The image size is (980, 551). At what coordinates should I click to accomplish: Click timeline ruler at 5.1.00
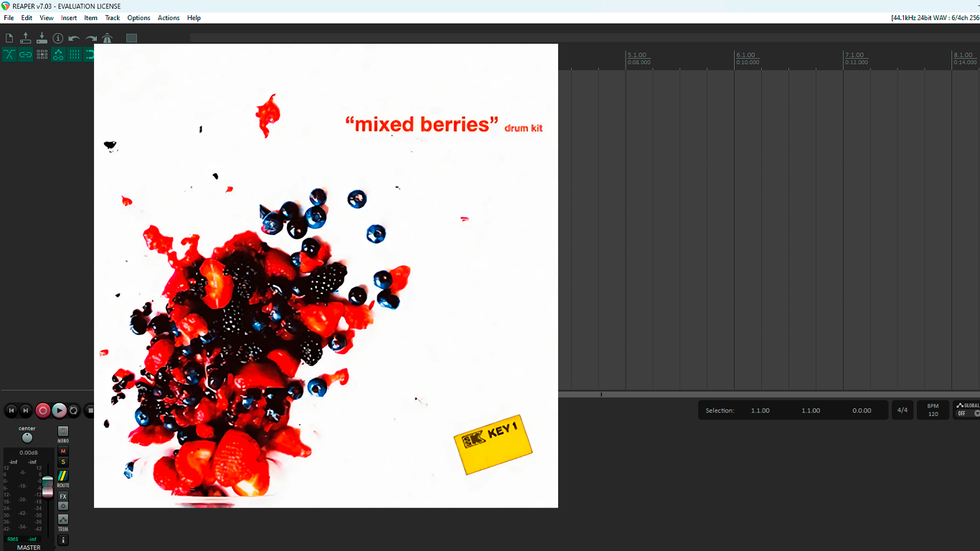click(637, 55)
